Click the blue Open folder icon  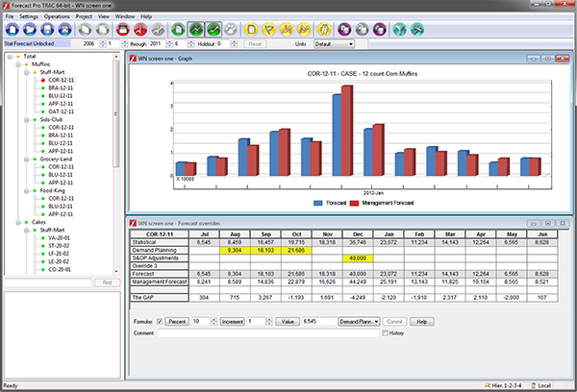[30, 30]
